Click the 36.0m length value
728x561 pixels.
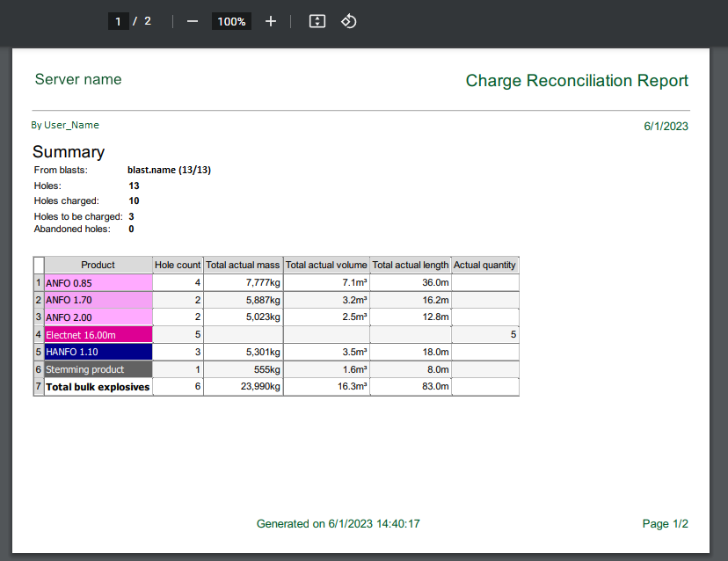coord(435,282)
